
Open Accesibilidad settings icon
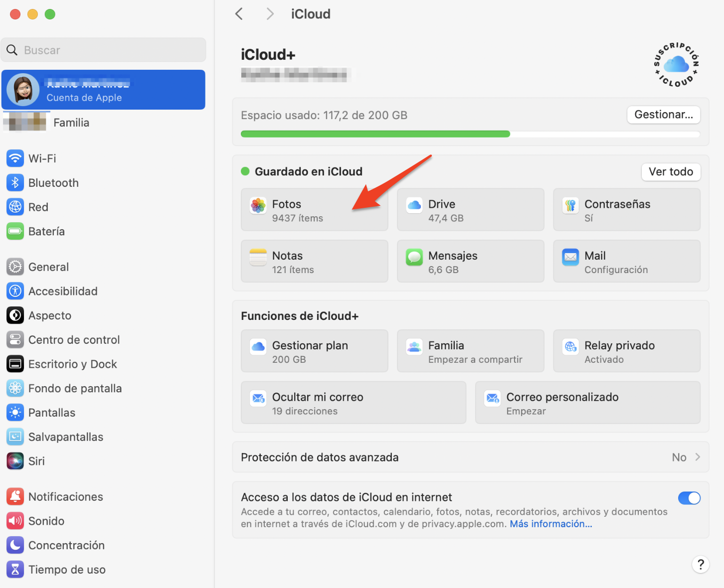15,291
